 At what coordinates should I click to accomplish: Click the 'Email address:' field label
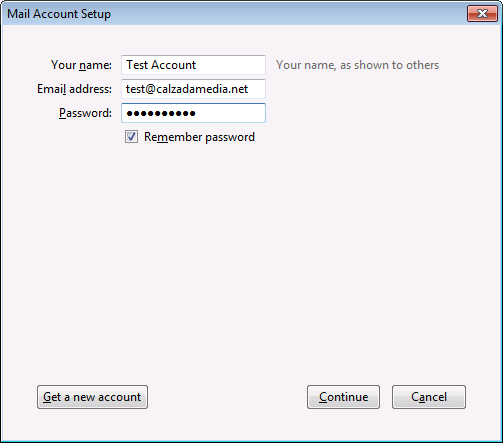[74, 89]
